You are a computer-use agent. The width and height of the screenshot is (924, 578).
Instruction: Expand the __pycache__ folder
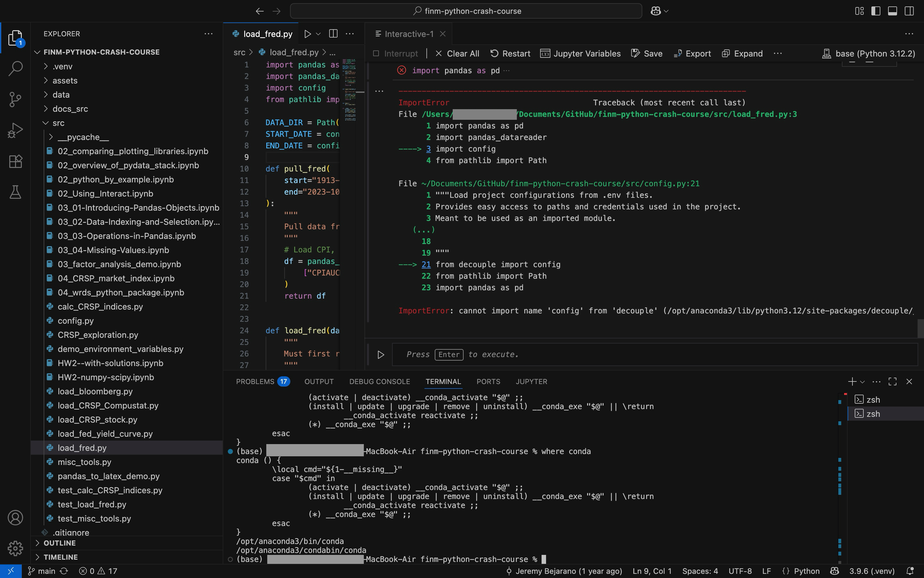tap(51, 137)
